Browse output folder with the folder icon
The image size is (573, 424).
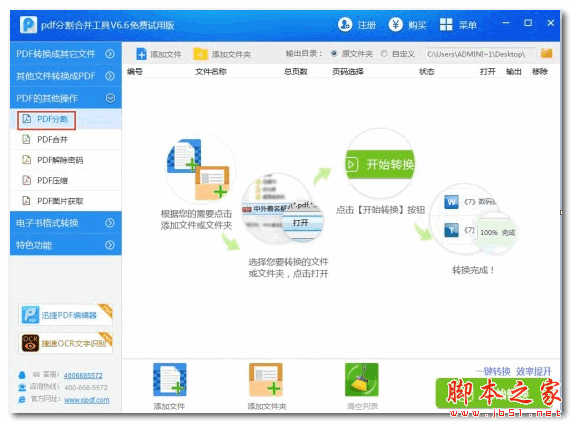pos(546,53)
